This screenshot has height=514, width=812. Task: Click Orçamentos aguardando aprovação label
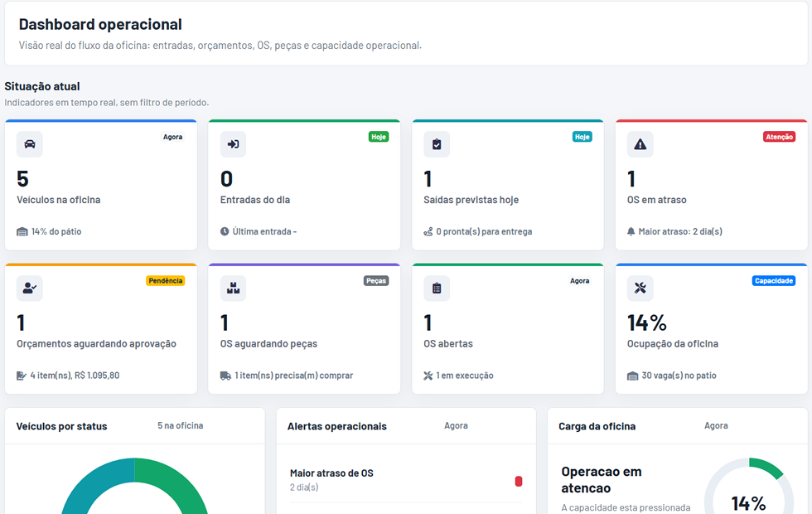click(96, 344)
